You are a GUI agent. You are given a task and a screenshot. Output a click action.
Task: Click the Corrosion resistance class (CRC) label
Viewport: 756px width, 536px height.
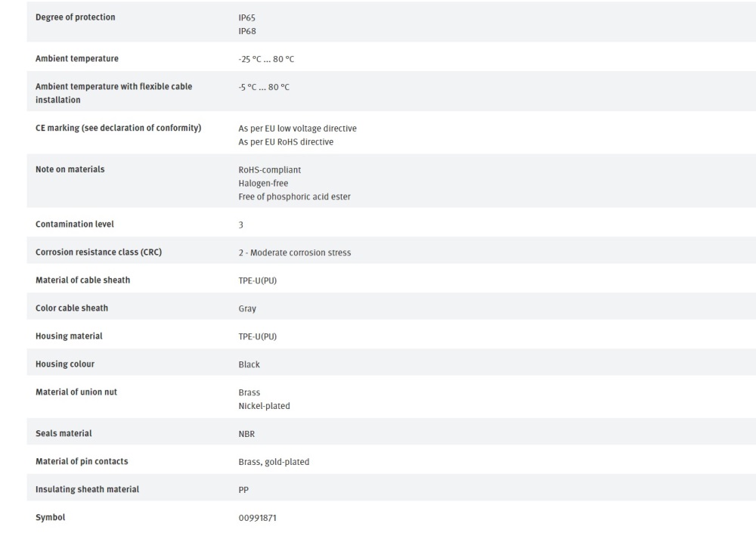(x=99, y=253)
